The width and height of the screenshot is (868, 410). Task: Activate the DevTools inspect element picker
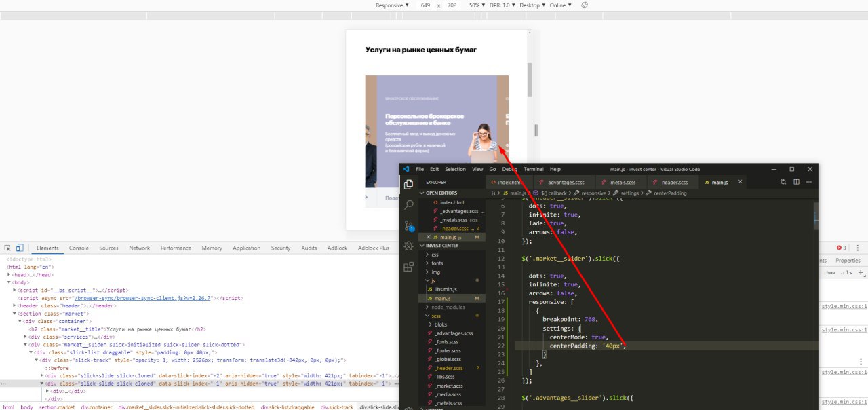pos(7,248)
